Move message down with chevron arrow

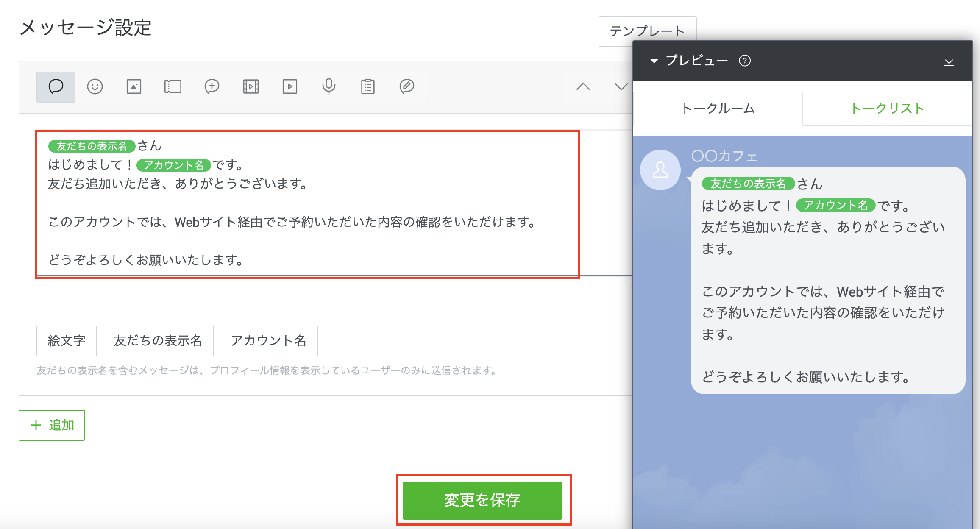coord(621,87)
